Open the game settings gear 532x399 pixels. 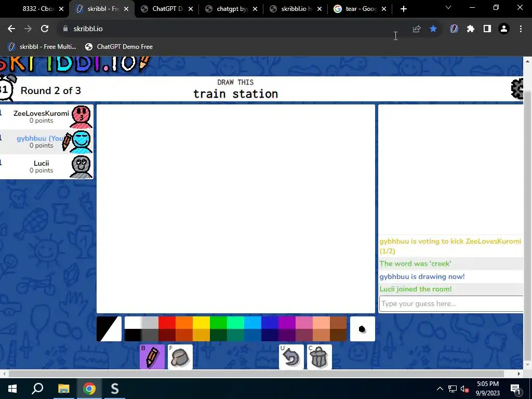click(517, 89)
